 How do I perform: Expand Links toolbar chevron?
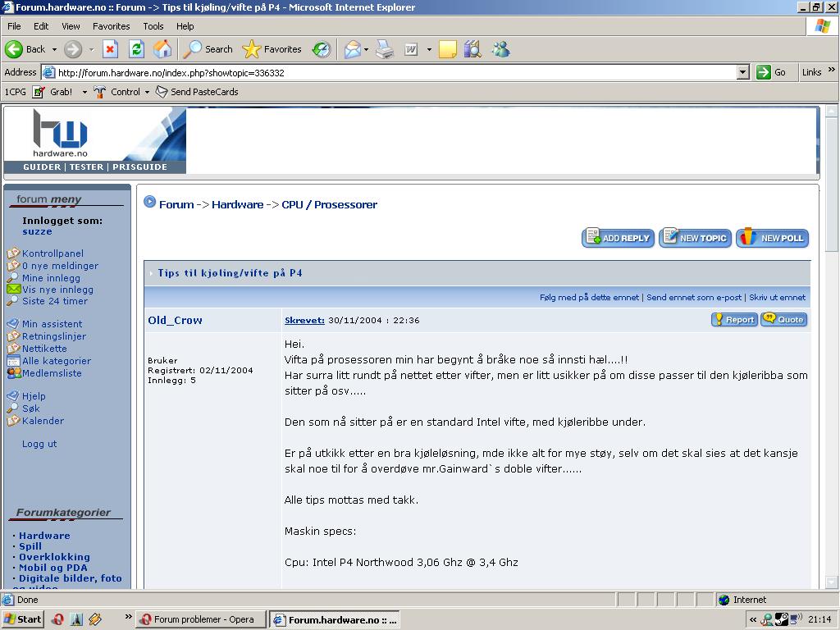point(832,70)
